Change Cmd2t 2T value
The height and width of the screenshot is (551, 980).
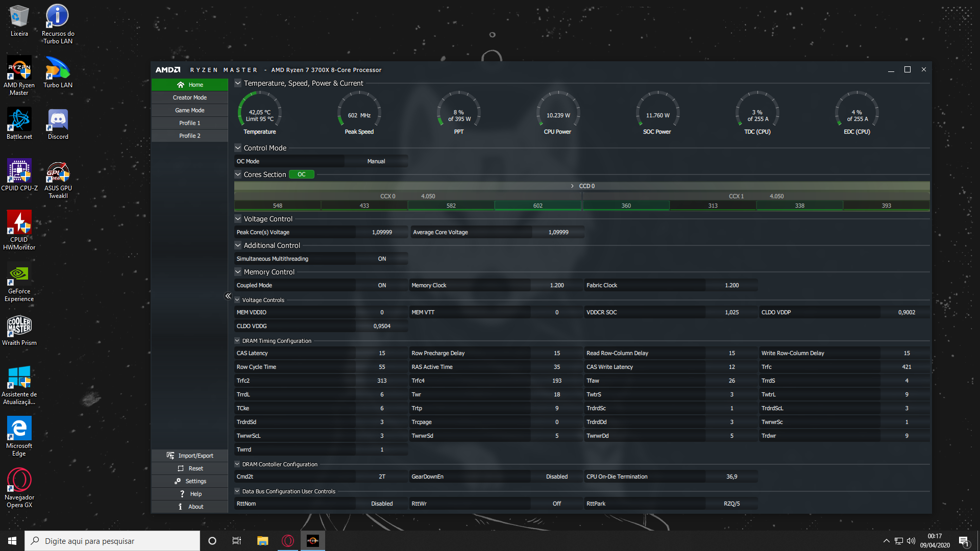pyautogui.click(x=382, y=477)
